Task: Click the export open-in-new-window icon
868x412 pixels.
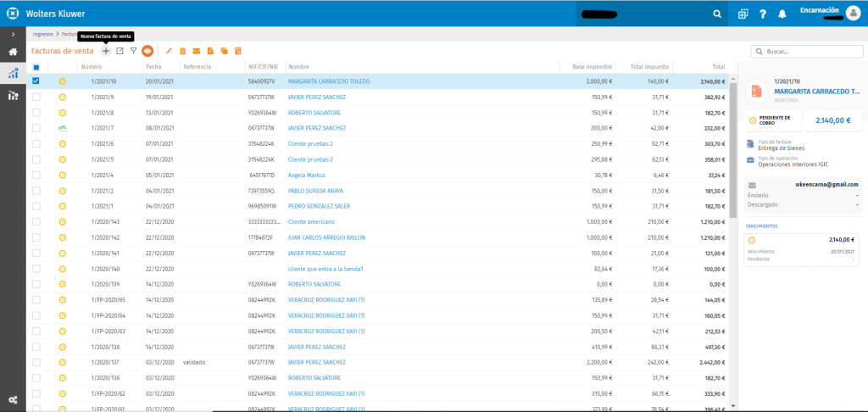Action: (120, 52)
